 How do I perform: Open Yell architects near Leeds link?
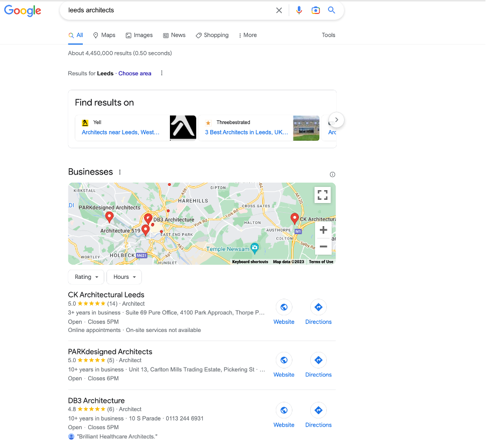[x=120, y=132]
